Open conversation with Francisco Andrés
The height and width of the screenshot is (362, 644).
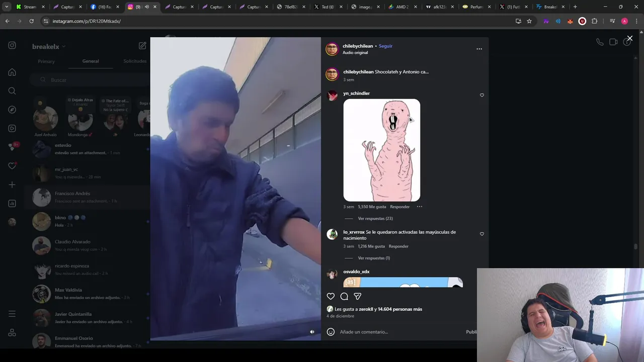click(88, 197)
